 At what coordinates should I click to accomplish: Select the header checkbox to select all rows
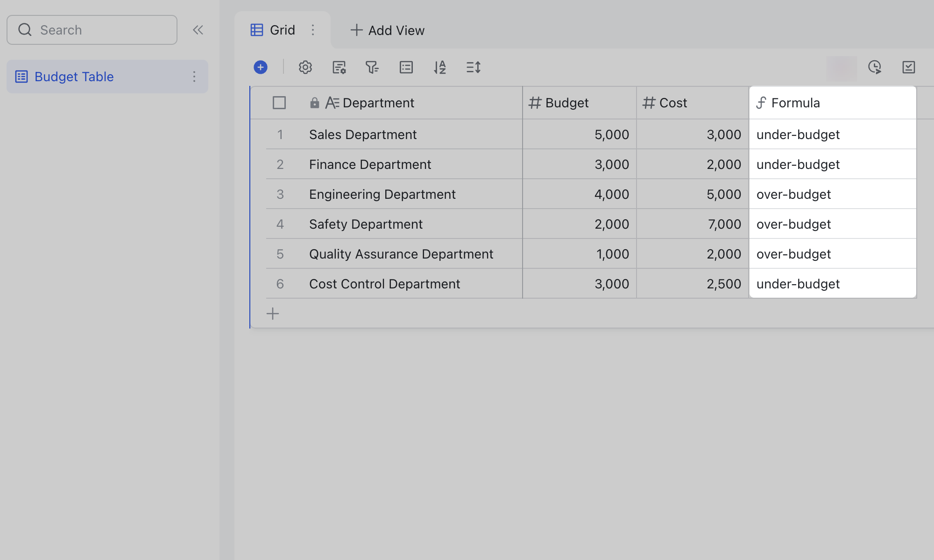[x=279, y=102]
